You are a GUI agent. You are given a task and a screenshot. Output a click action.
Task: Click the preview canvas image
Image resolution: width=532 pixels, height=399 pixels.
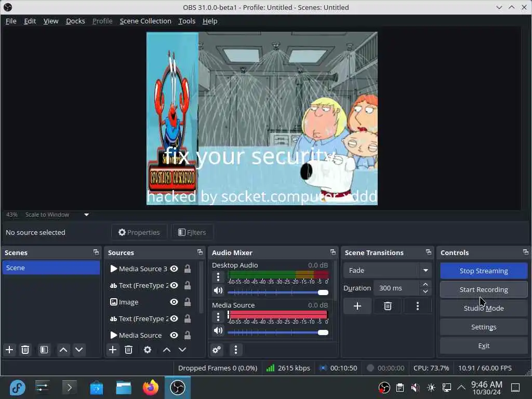point(262,118)
